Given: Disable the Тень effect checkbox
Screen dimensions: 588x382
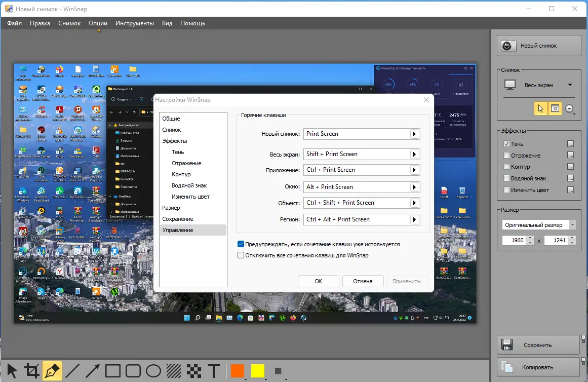Looking at the screenshot, I should (506, 144).
